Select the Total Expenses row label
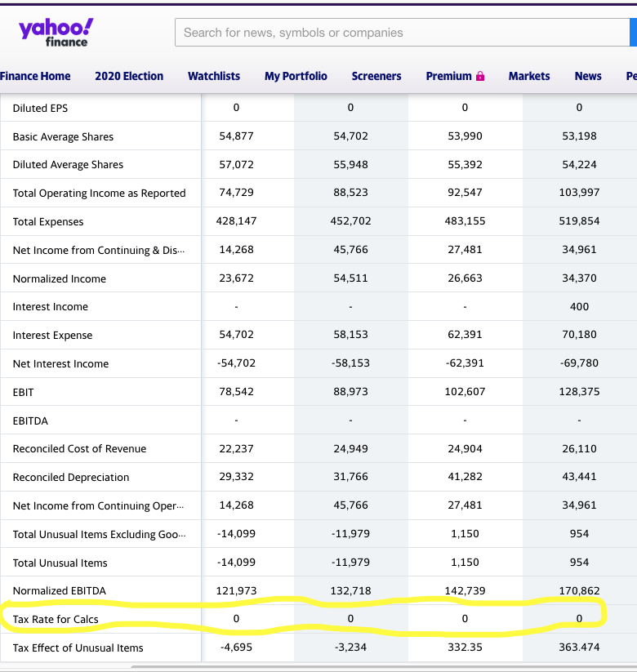This screenshot has height=672, width=637. (x=48, y=221)
